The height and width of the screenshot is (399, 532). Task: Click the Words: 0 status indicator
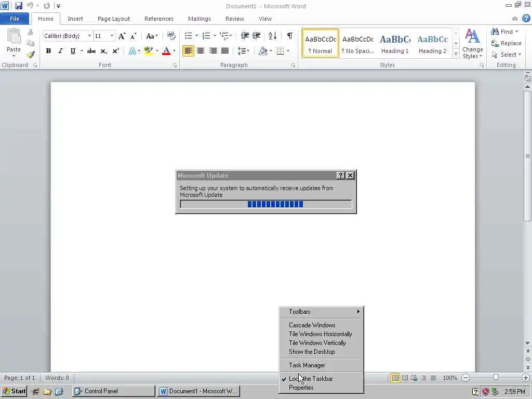57,378
